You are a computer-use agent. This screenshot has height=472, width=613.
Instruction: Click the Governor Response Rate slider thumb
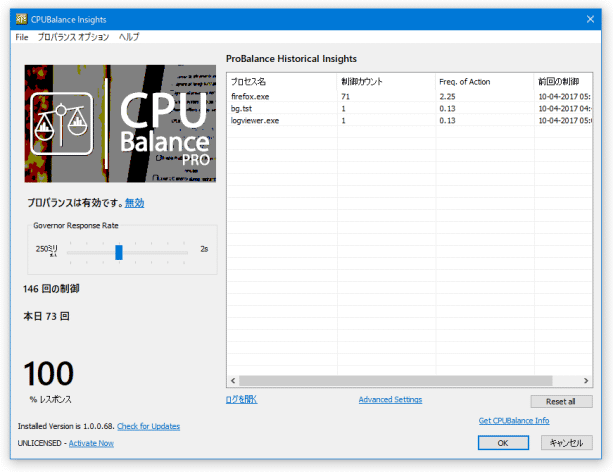pyautogui.click(x=119, y=252)
